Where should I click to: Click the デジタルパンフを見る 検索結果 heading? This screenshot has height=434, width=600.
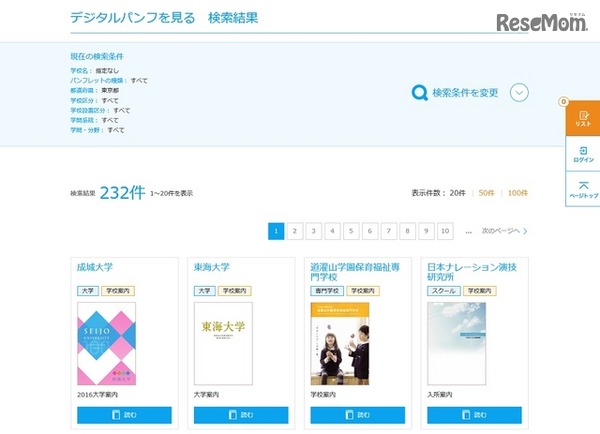coord(164,18)
